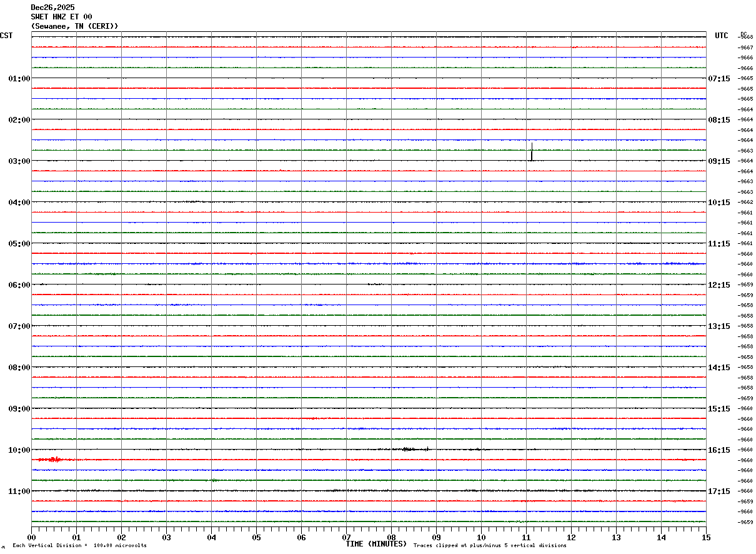Click the 00 minute tick label
This screenshot has width=756, height=554.
(x=31, y=537)
